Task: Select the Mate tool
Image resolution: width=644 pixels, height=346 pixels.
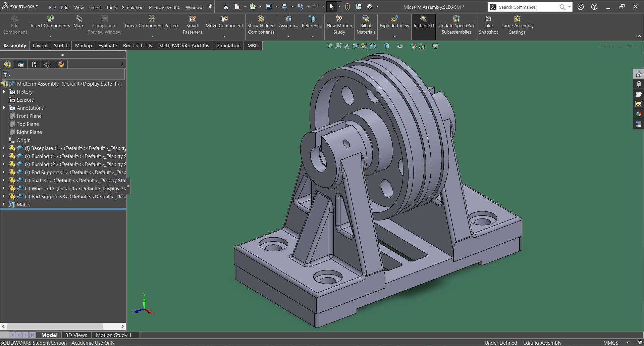Action: coord(79,22)
